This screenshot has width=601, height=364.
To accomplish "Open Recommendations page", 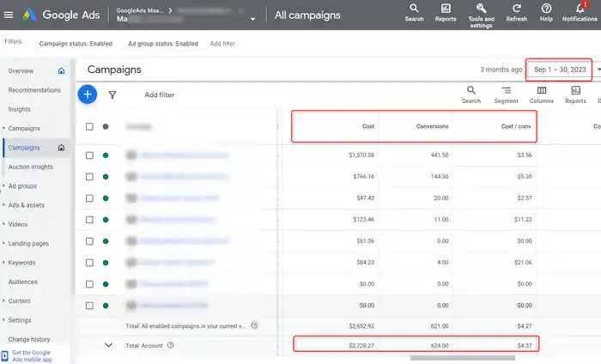I will pos(34,90).
